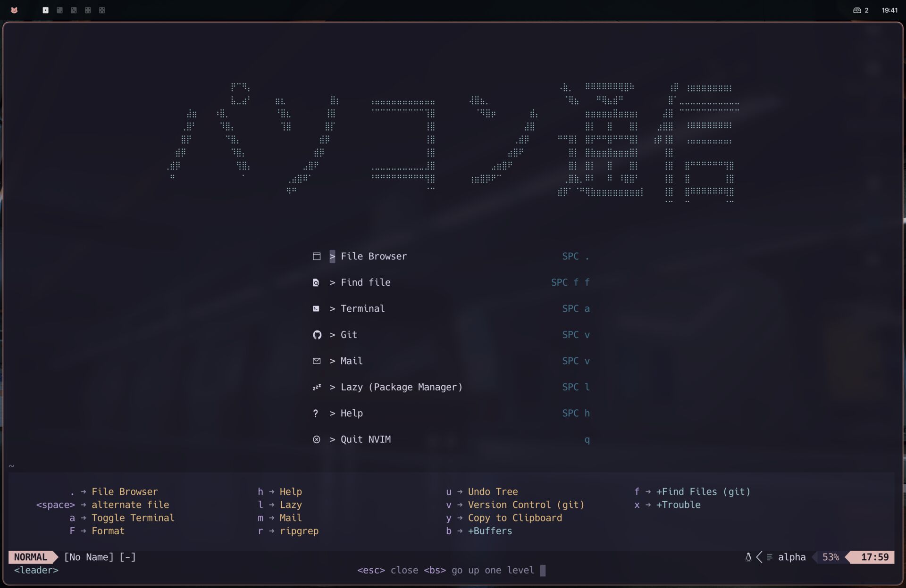Select 'Help' in which-key popup

[291, 492]
